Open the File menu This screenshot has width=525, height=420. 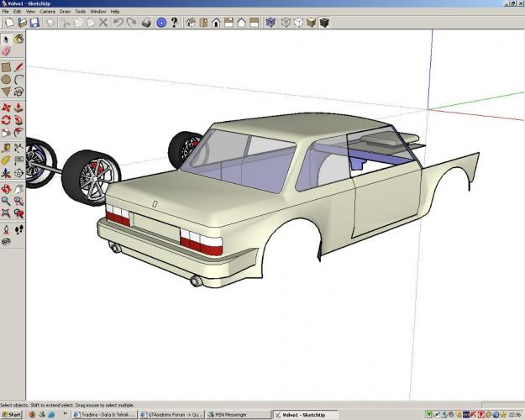coord(6,12)
